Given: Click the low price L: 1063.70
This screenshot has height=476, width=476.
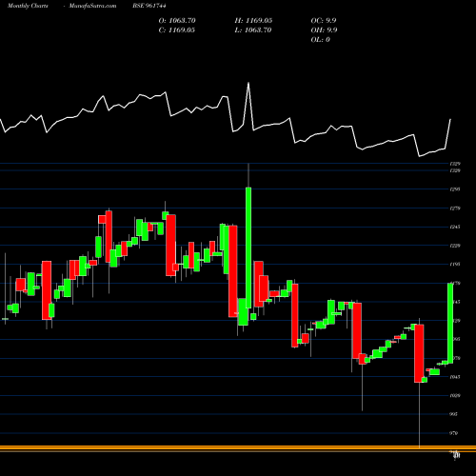Looking at the screenshot, I should click(x=253, y=30).
